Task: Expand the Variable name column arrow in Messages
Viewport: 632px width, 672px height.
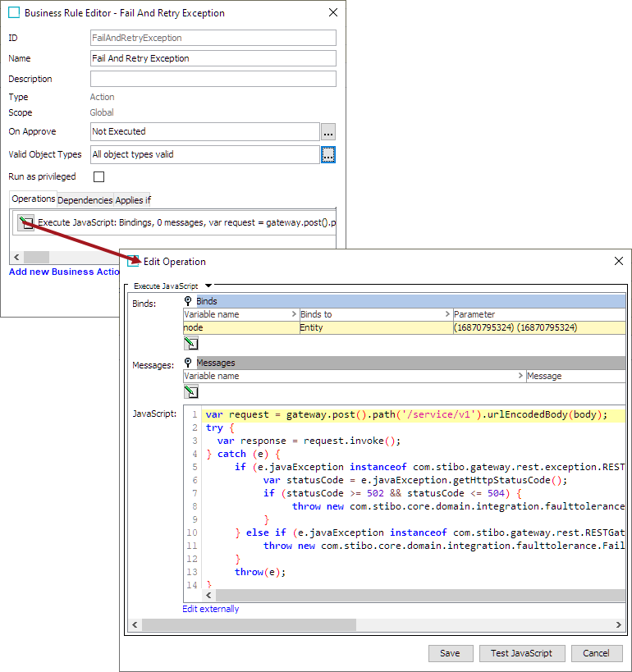Action: (x=520, y=376)
